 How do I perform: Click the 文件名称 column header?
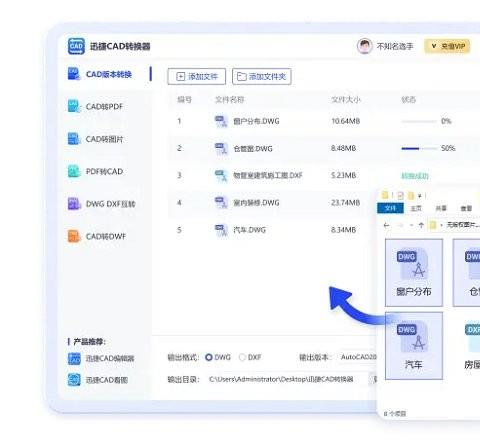point(230,99)
